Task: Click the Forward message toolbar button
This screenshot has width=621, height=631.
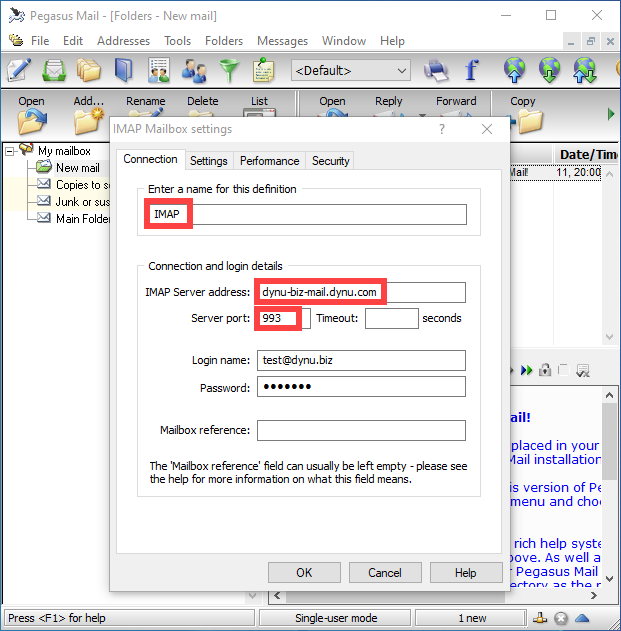Action: point(456,107)
